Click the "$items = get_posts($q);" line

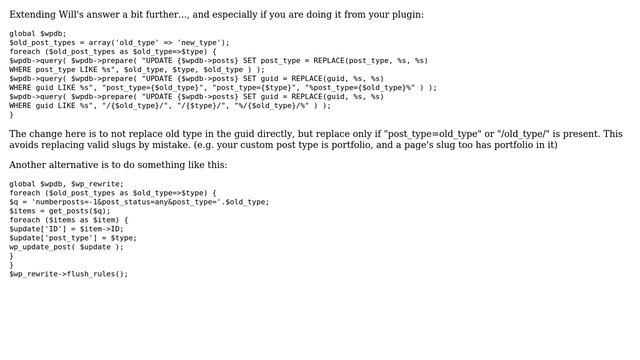(x=60, y=211)
